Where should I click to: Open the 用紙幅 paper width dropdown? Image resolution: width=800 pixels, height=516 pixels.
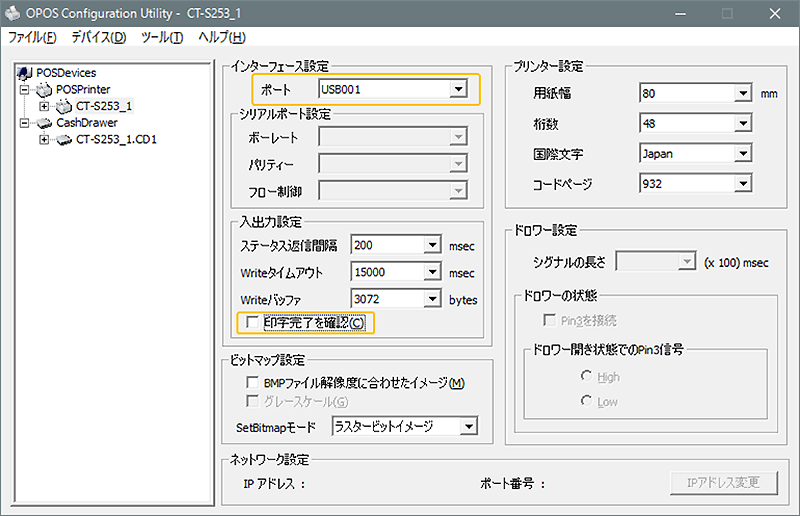pyautogui.click(x=742, y=93)
